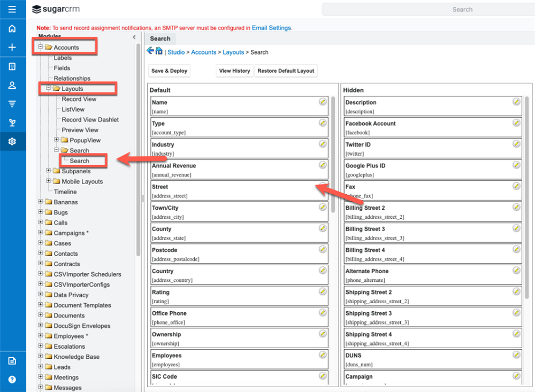Expand the PopupView folder
The image size is (535, 392).
click(57, 140)
